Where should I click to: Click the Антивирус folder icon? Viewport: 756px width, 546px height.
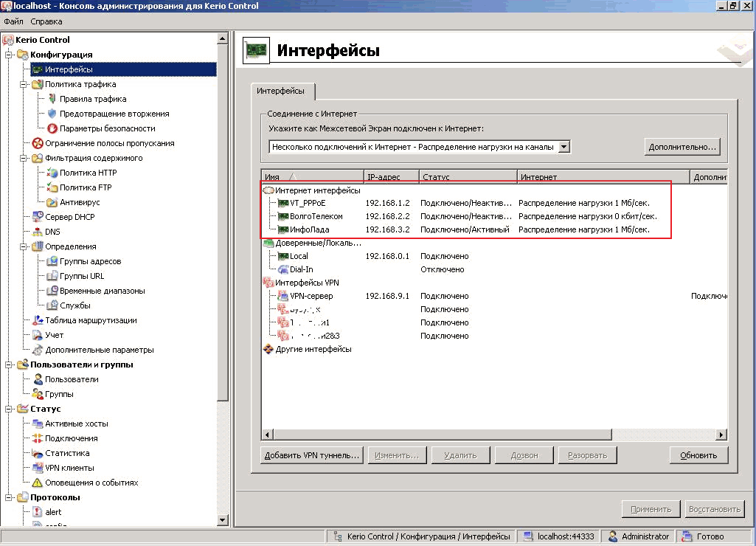pos(52,202)
